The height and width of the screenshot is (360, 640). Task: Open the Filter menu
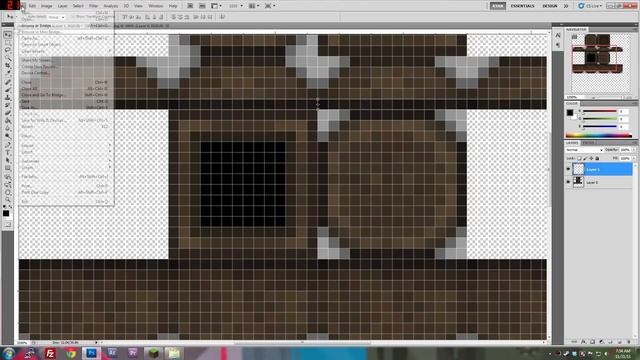pyautogui.click(x=93, y=6)
